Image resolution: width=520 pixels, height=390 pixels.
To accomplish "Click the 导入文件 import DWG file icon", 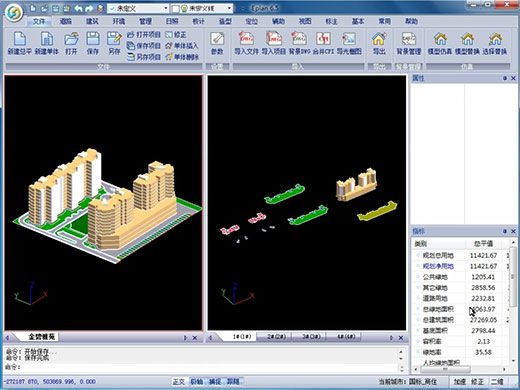I will pos(246,43).
